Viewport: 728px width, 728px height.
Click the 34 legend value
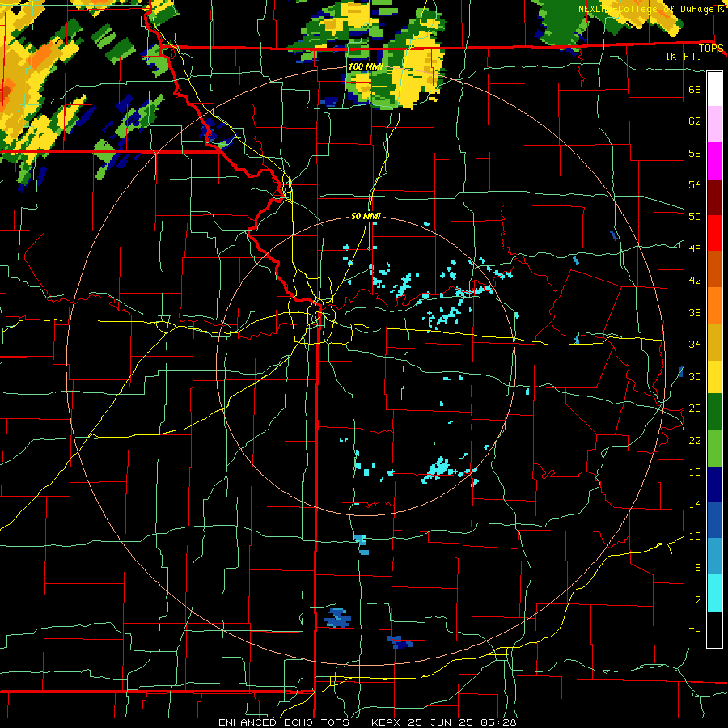point(695,345)
